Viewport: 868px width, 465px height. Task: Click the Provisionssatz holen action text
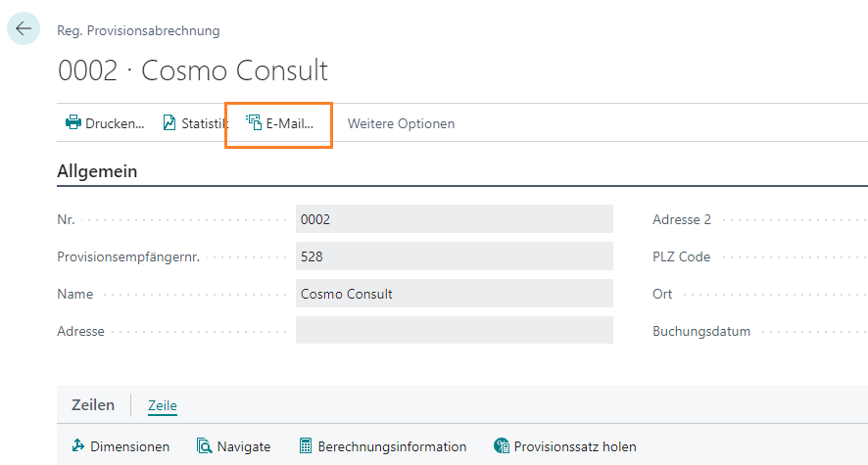575,446
